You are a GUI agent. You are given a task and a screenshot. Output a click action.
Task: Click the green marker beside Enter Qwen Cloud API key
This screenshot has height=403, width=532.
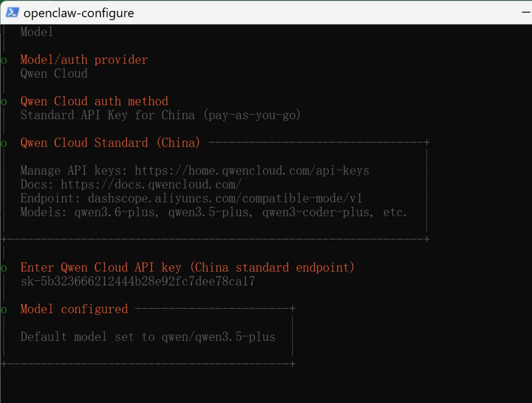pos(4,269)
